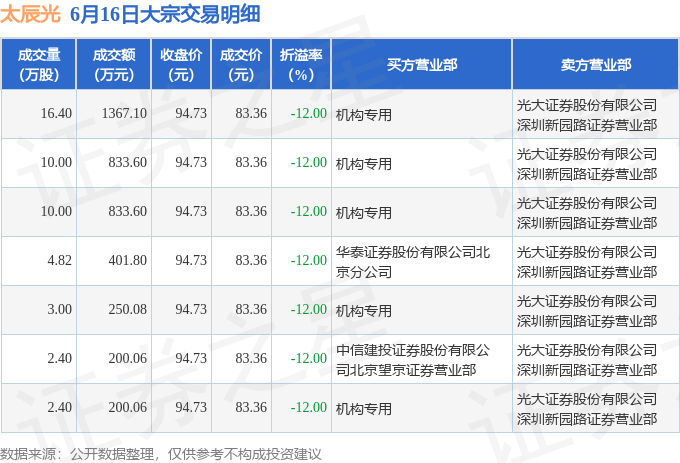
Task: Click -12.00 discount in the 3.00 row
Action: (x=308, y=309)
